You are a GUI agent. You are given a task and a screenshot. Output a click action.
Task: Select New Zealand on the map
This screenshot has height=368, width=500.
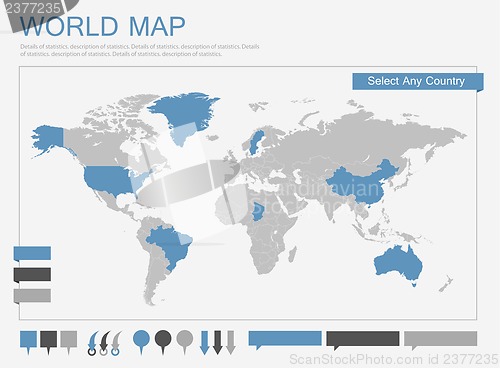point(446,284)
